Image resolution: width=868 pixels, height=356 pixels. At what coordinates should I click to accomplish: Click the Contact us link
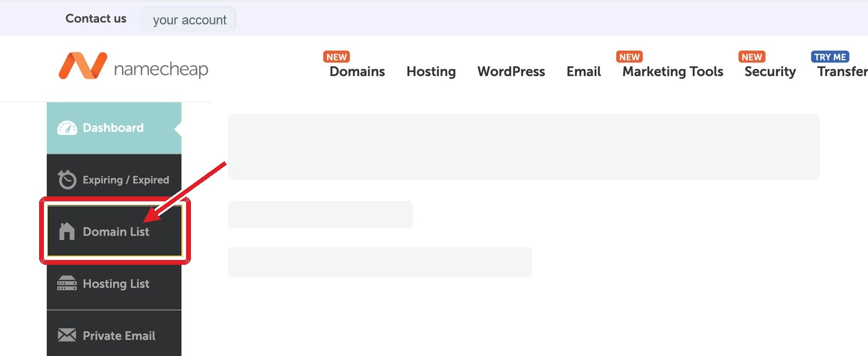coord(96,18)
